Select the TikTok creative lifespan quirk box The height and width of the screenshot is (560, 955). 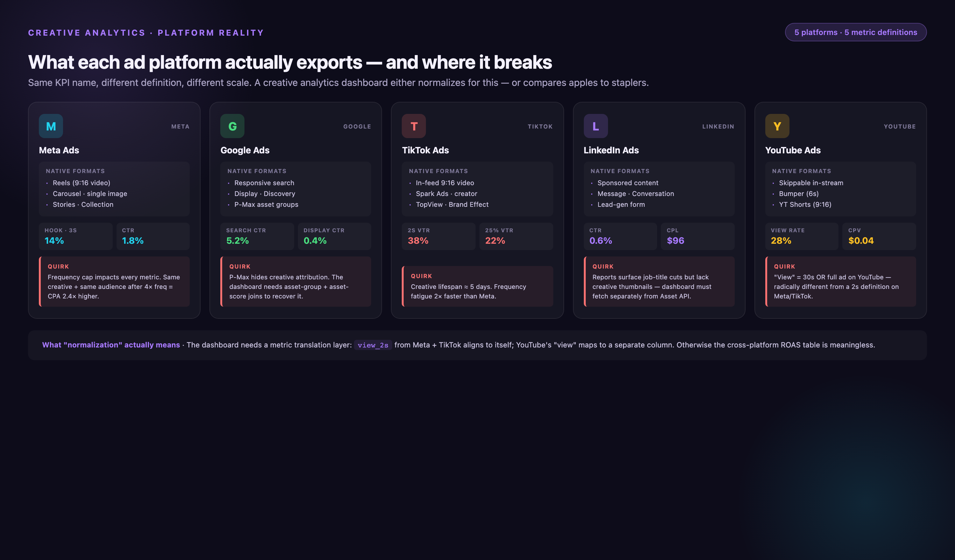[478, 286]
